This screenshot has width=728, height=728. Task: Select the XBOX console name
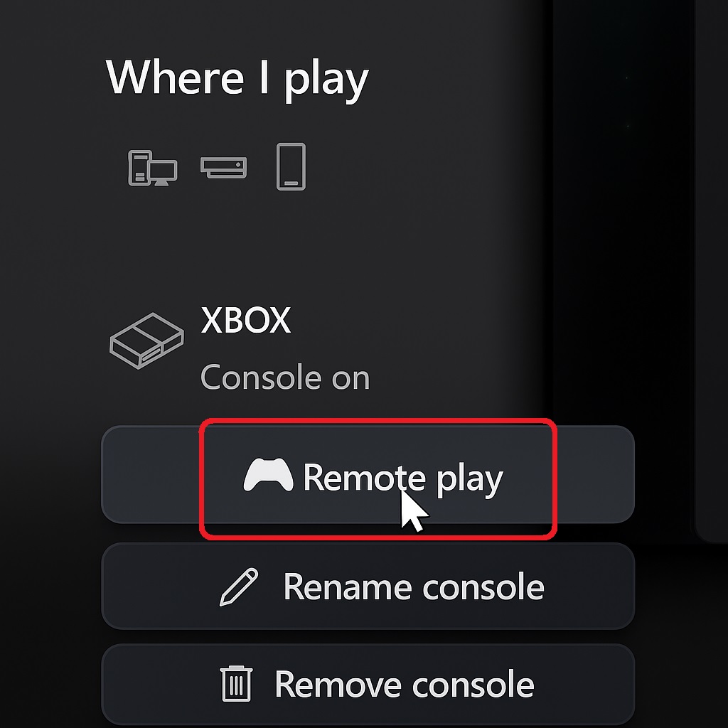[246, 320]
